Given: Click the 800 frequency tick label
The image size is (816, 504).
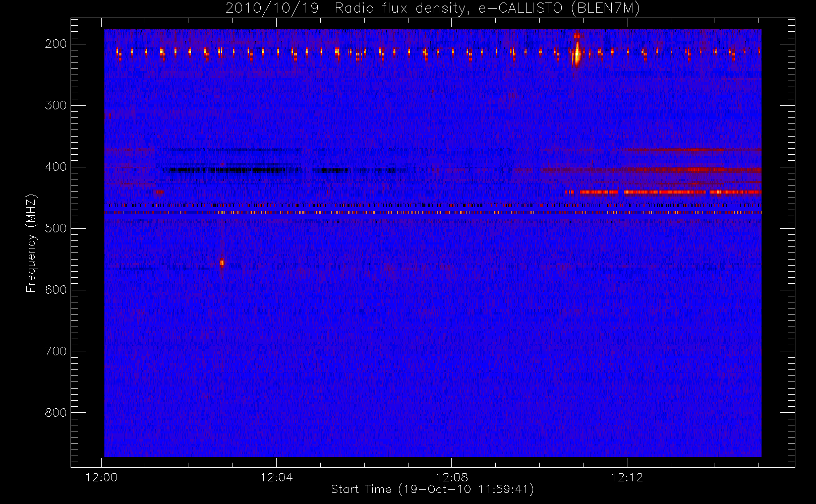Looking at the screenshot, I should [x=56, y=413].
